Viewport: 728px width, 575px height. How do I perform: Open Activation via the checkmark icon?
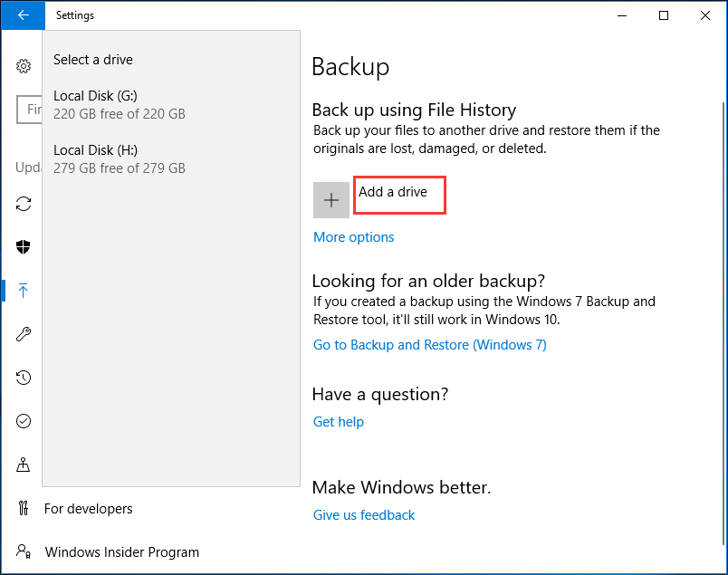(x=24, y=421)
